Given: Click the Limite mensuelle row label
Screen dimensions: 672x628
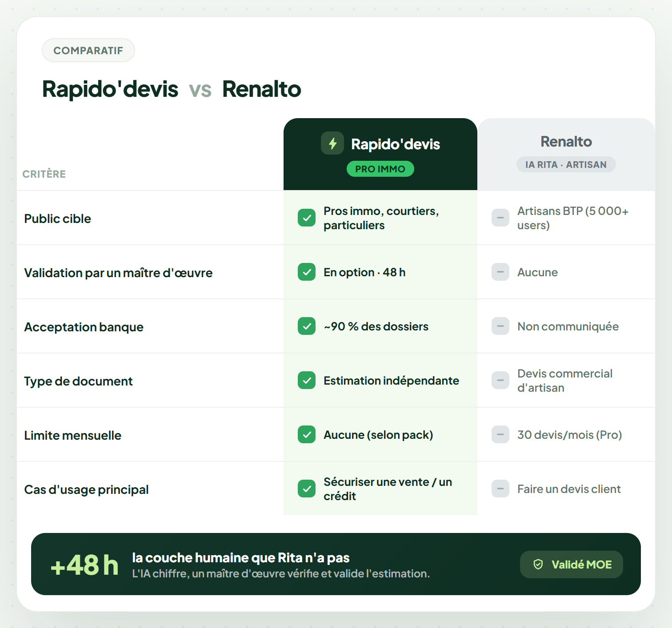Looking at the screenshot, I should [72, 435].
